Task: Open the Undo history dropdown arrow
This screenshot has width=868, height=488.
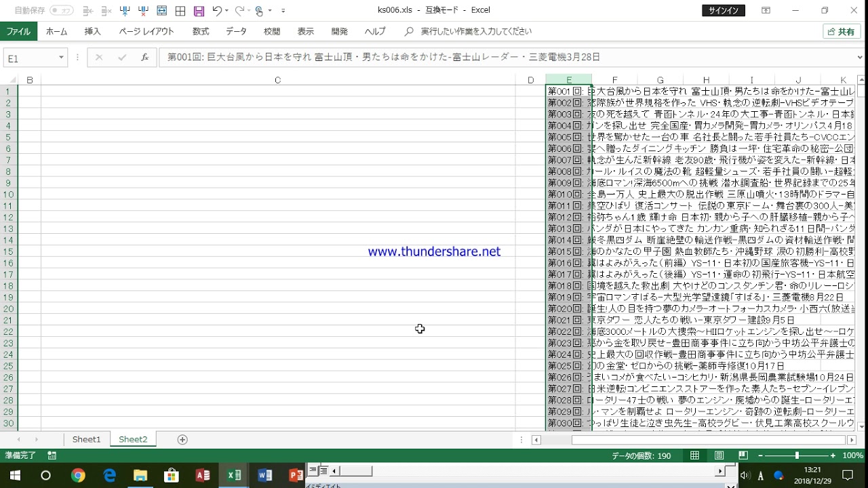Action: [226, 11]
